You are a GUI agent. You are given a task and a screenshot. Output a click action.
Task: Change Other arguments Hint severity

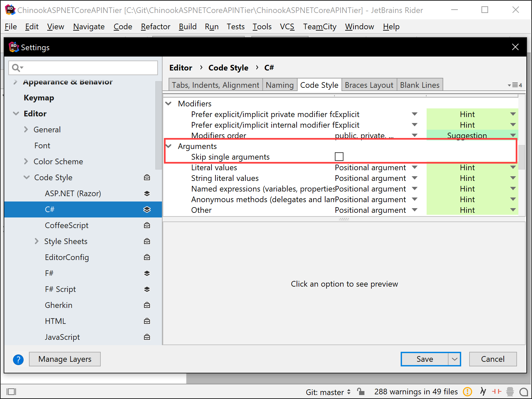pos(472,210)
